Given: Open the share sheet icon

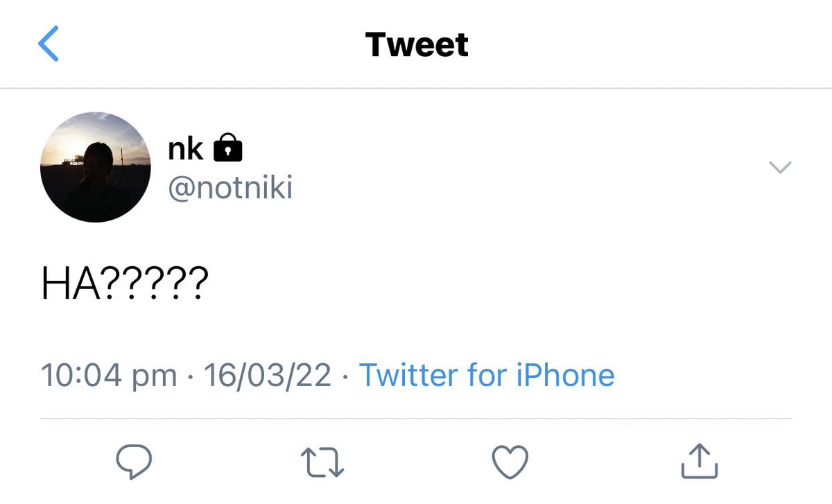Looking at the screenshot, I should pos(698,461).
